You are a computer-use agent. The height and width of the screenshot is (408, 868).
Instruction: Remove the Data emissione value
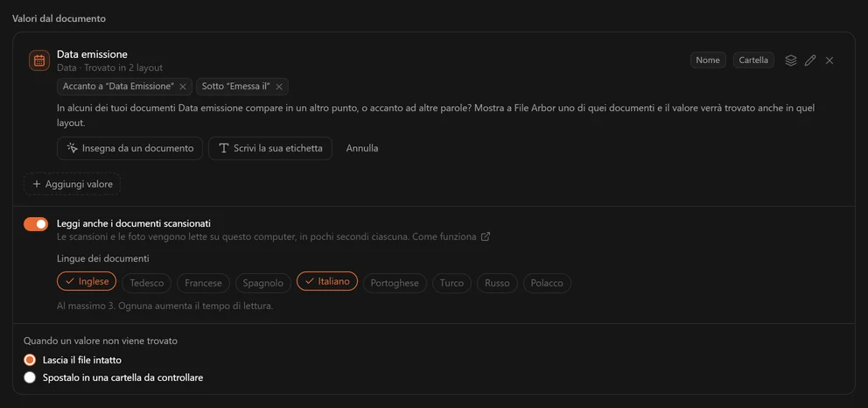tap(829, 60)
